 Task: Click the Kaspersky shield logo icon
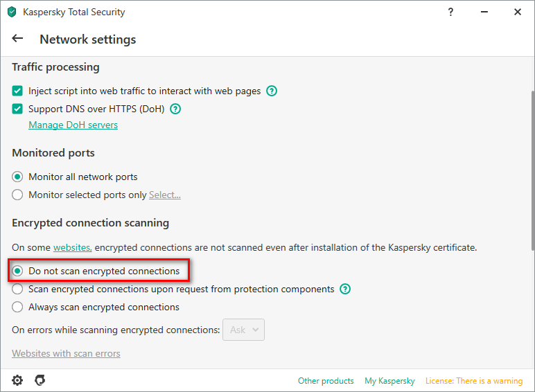(12, 12)
